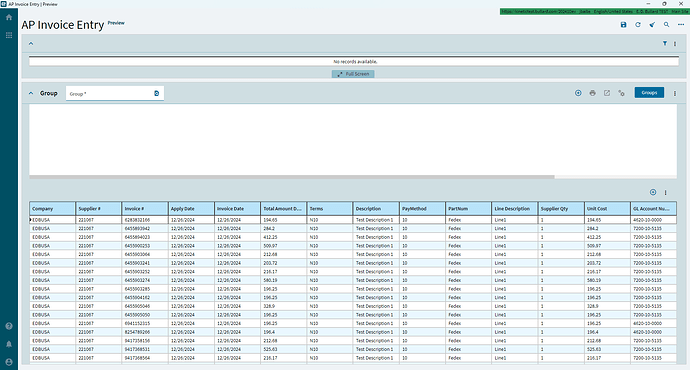
Task: Collapse the top panel with chevron
Action: pyautogui.click(x=31, y=43)
